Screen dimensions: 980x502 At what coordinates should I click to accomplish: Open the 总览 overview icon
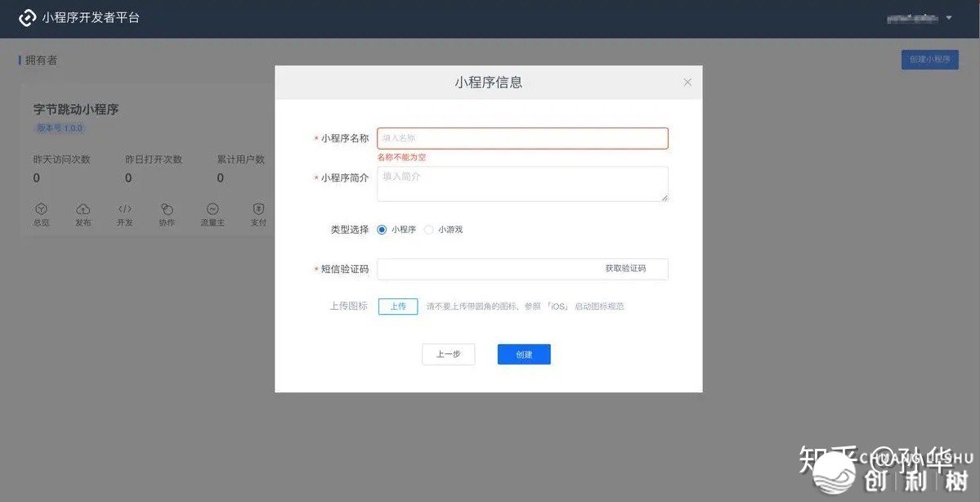[x=42, y=210]
